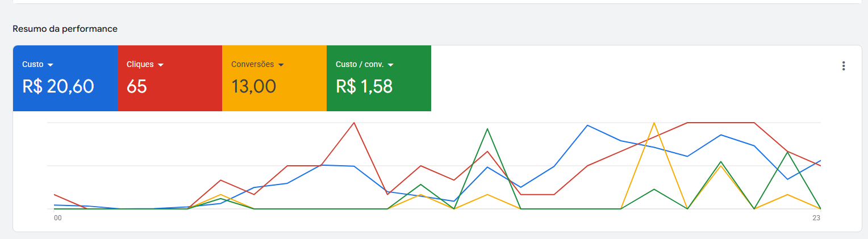Screen dimensions: 868x239
Task: Open the more options three-dot menu
Action: (x=844, y=66)
